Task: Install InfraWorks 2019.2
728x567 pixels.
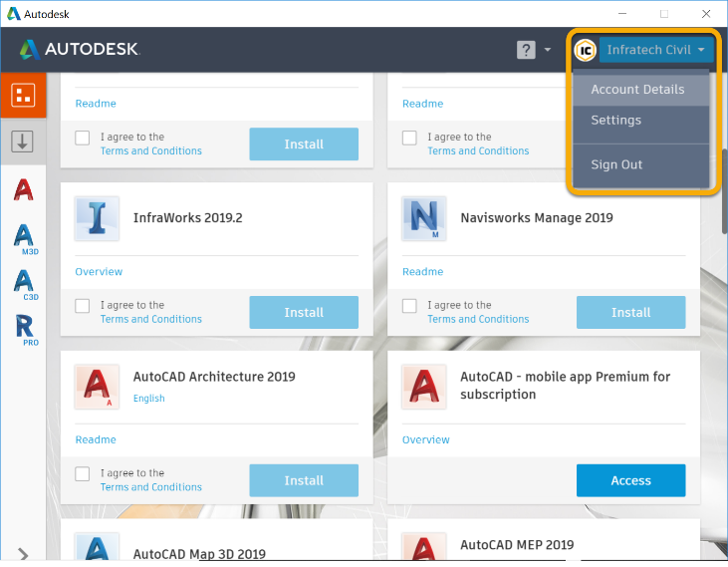Action: [x=304, y=312]
